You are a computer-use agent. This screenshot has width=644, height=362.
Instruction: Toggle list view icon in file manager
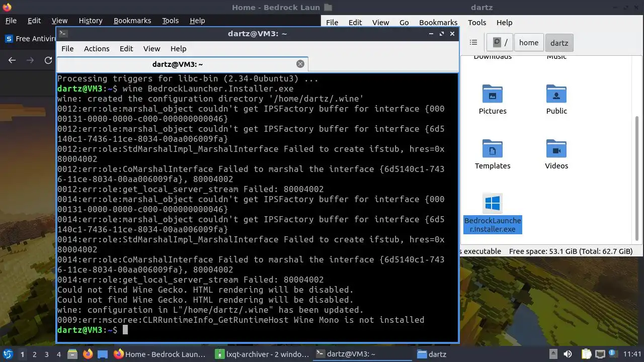pyautogui.click(x=473, y=43)
